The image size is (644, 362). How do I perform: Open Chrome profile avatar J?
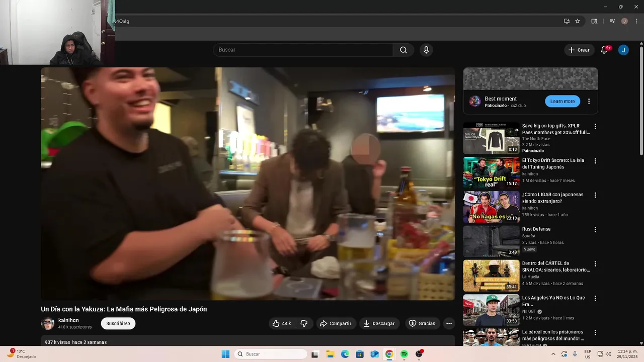coord(624,21)
